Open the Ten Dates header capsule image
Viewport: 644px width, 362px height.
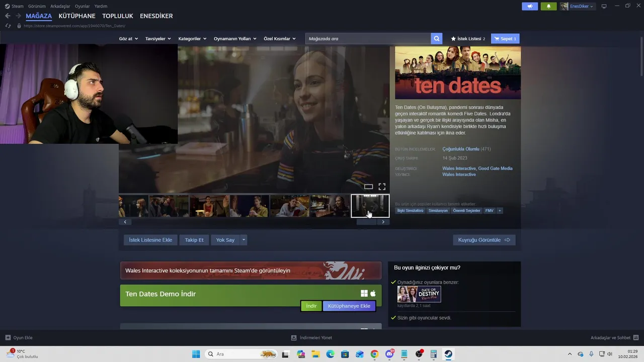pyautogui.click(x=458, y=72)
